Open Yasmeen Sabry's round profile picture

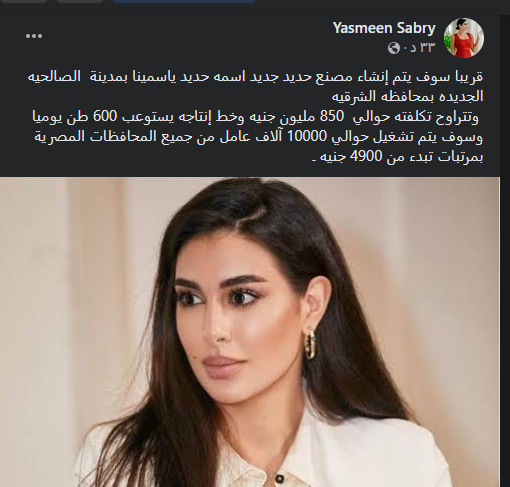(464, 38)
